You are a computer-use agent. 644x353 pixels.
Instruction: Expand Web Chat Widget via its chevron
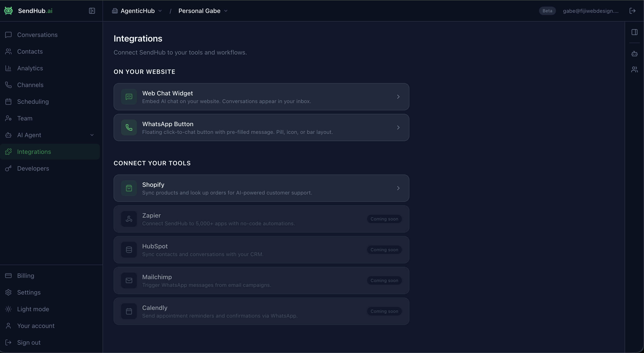point(398,97)
